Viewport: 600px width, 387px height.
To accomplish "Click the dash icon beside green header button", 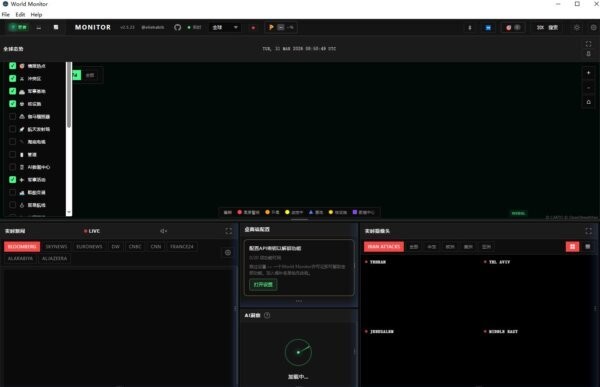I will coord(39,28).
